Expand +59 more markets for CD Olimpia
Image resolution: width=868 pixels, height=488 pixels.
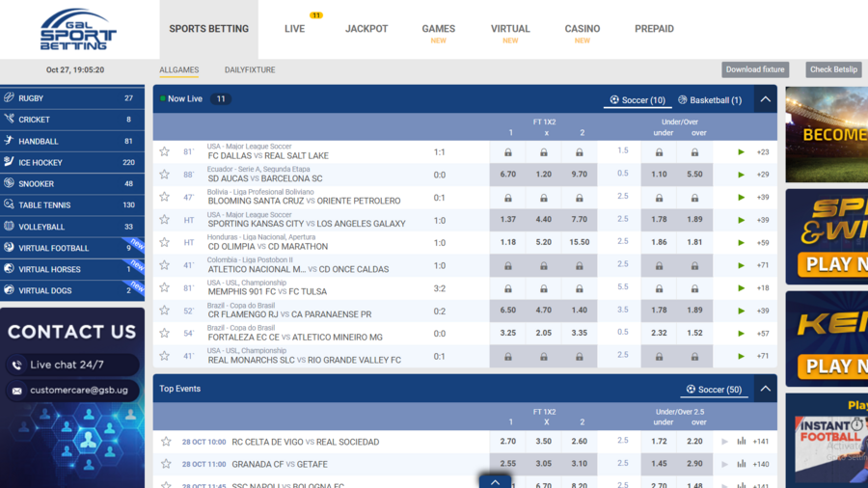tap(762, 243)
